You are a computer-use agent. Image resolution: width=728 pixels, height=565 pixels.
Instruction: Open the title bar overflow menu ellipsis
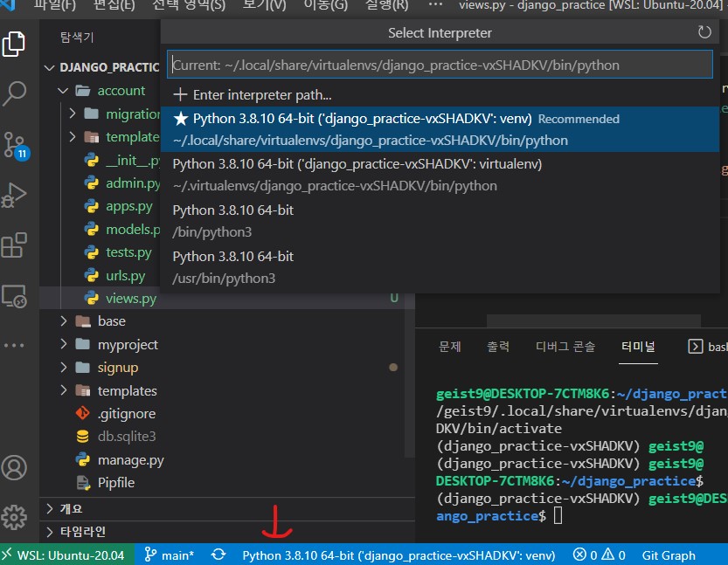435,5
